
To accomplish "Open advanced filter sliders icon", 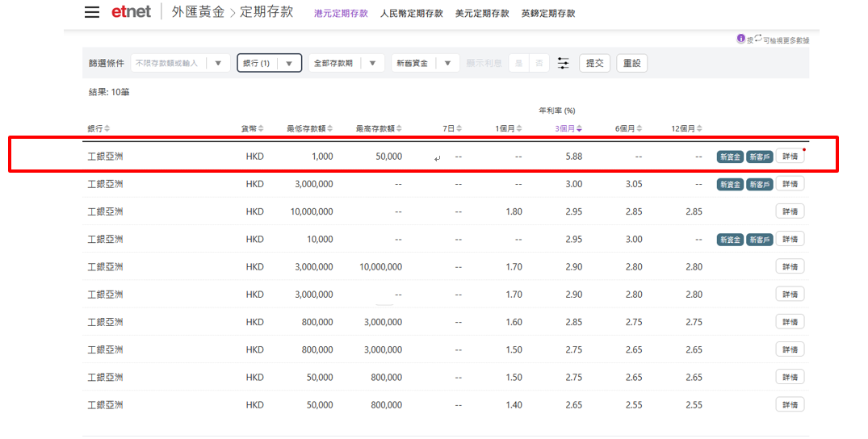I will point(563,63).
